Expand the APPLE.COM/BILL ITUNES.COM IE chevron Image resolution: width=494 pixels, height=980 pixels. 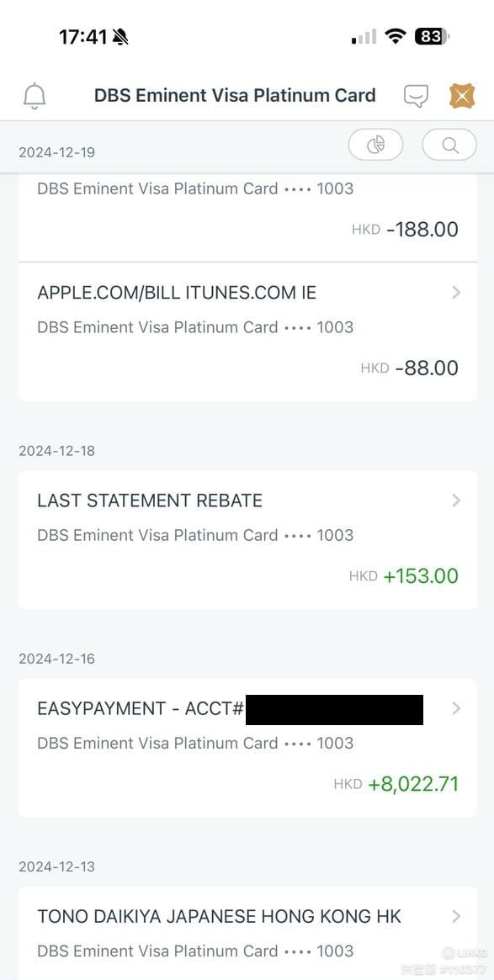tap(456, 293)
